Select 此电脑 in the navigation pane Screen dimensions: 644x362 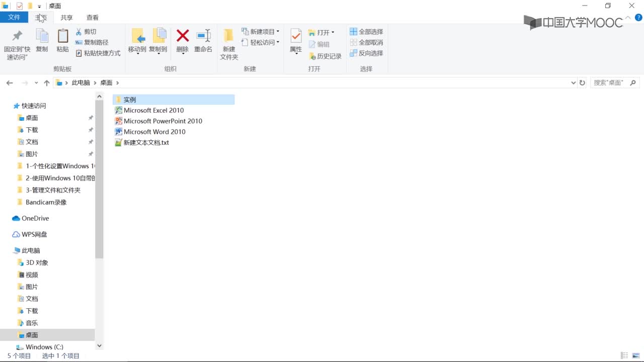31,250
